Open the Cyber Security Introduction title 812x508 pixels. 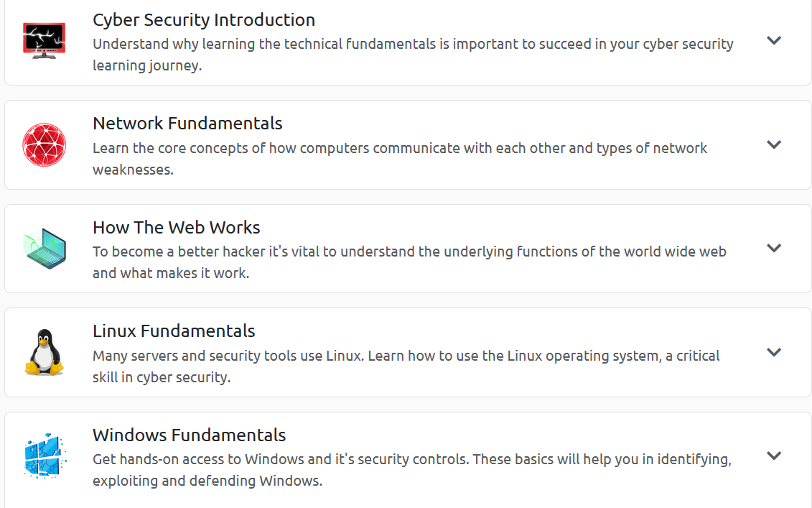[x=204, y=20]
